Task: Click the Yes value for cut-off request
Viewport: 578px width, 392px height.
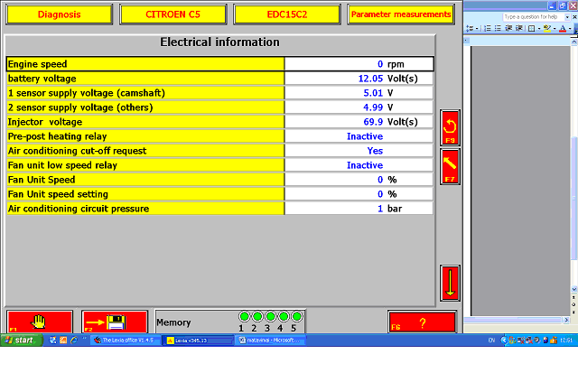Action: [375, 151]
